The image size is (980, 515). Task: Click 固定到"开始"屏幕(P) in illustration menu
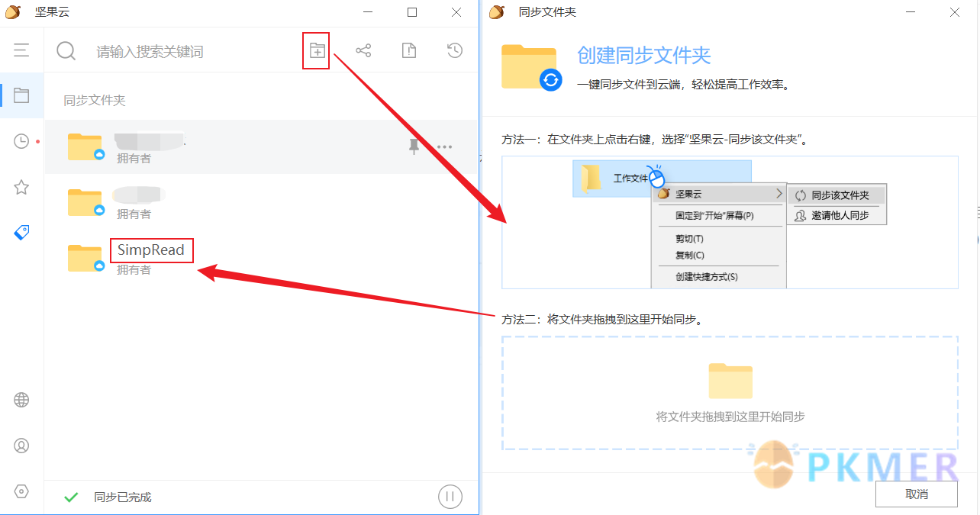[x=714, y=216]
